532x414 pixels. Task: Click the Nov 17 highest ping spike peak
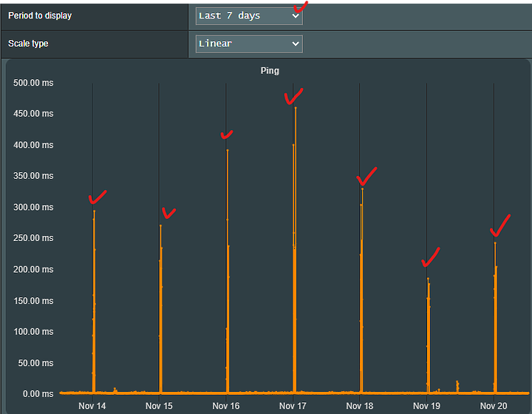coord(296,108)
